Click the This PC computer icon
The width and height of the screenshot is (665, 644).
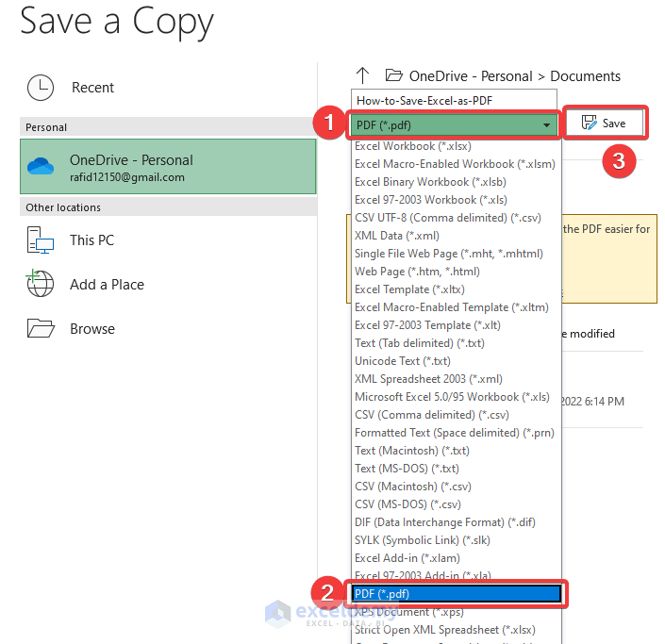(x=41, y=239)
